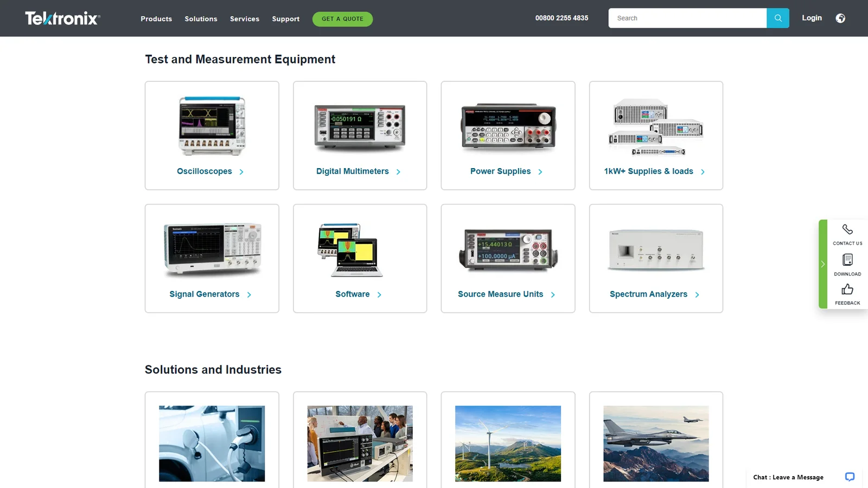868x488 pixels.
Task: Open the Software link
Action: pyautogui.click(x=353, y=294)
